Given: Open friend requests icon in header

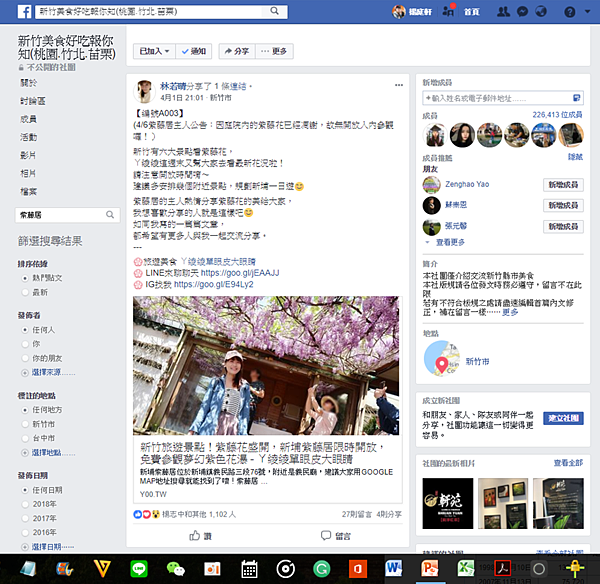Looking at the screenshot, I should 503,12.
